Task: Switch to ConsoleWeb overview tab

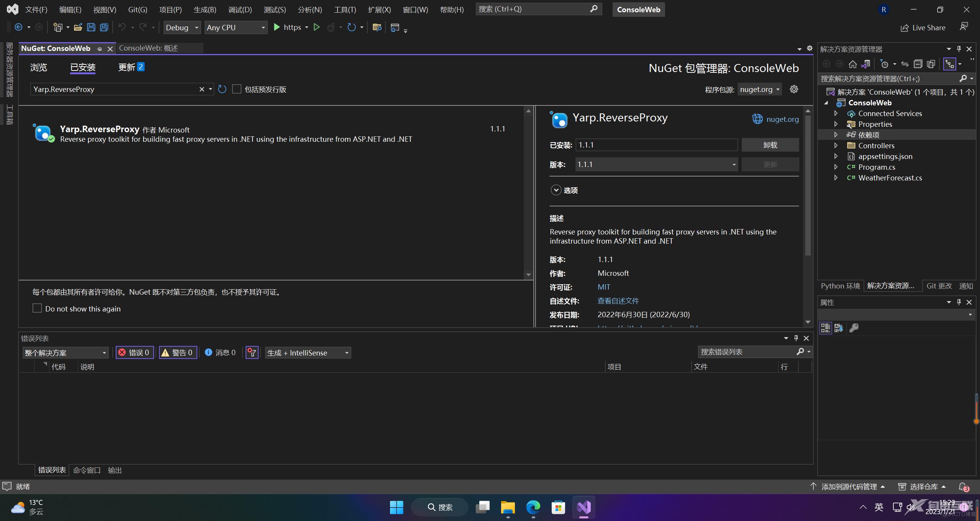Action: [x=149, y=48]
